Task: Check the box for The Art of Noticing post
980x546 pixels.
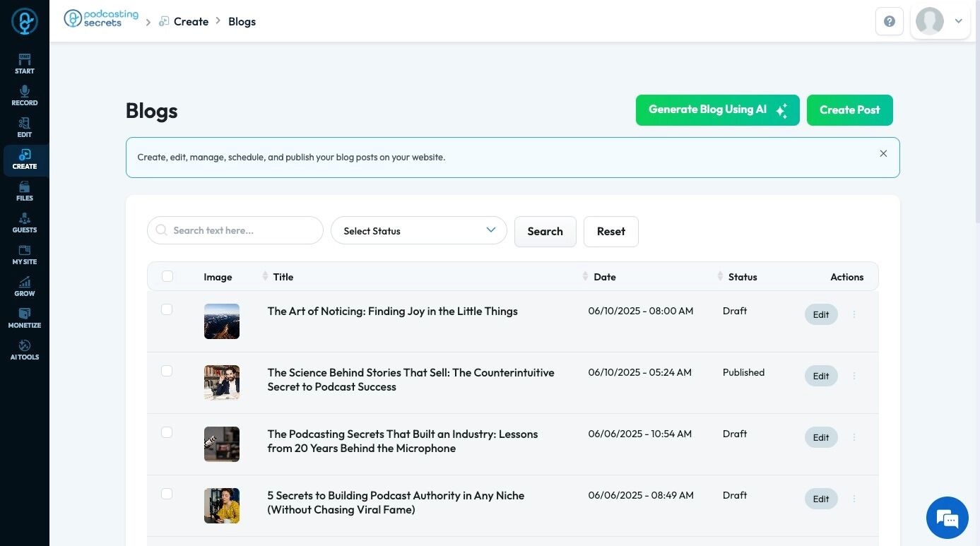Action: (167, 309)
